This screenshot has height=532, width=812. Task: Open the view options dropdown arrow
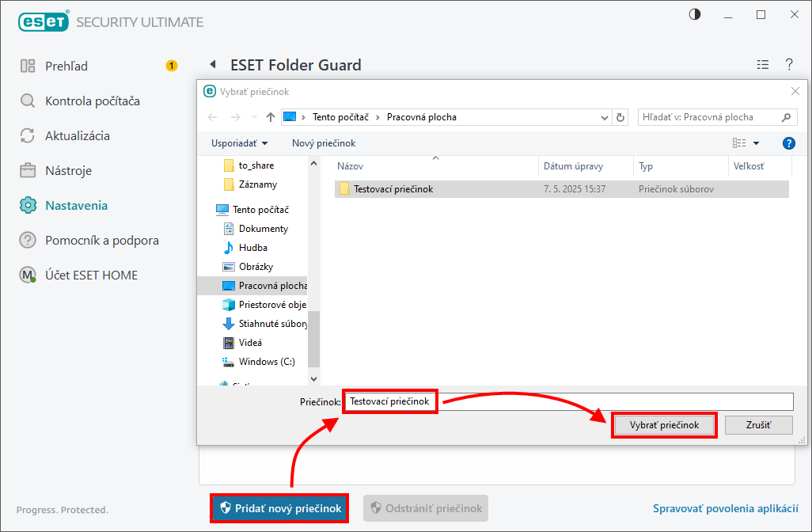756,143
